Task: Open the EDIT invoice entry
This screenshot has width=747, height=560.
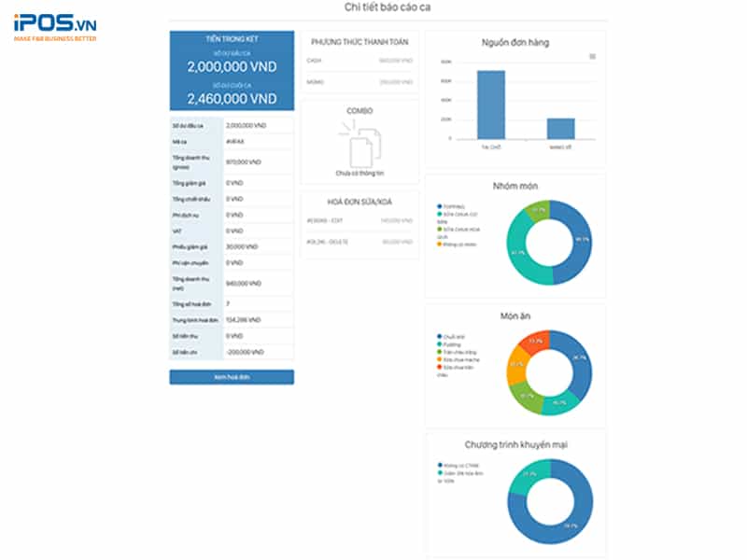Action: click(x=359, y=220)
